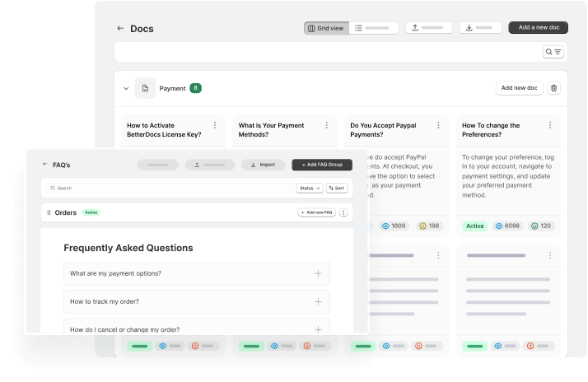Screen dimensions: 588x382
Task: Click the Add a new doc button
Action: tap(538, 28)
